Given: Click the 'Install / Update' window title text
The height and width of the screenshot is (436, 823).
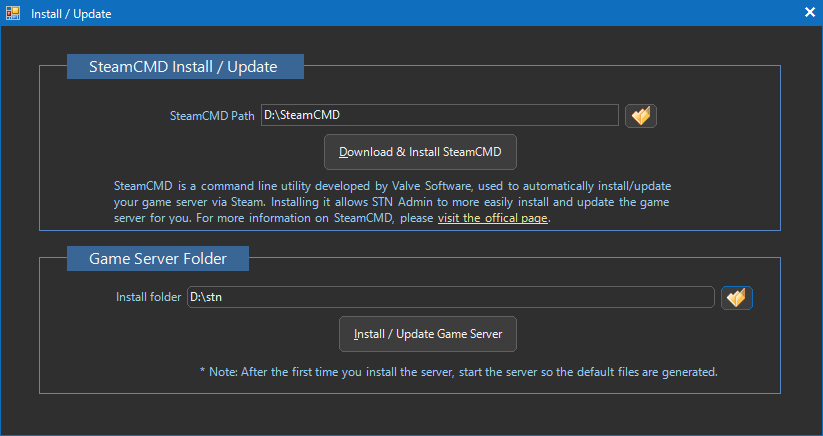Looking at the screenshot, I should coord(71,14).
